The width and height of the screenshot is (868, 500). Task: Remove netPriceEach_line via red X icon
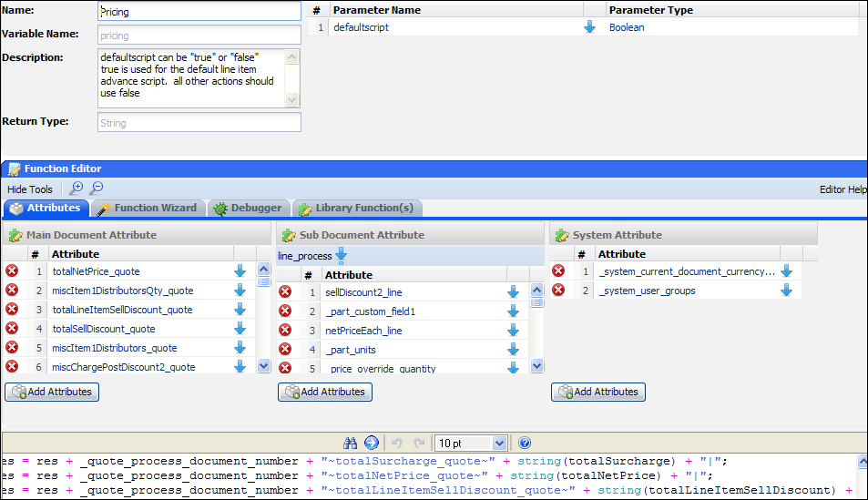(x=285, y=330)
